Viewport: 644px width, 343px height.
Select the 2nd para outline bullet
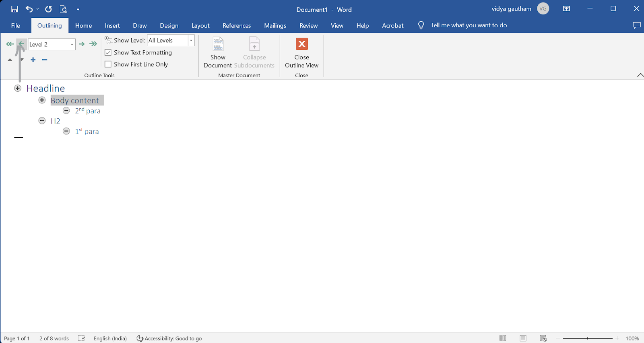coord(66,110)
